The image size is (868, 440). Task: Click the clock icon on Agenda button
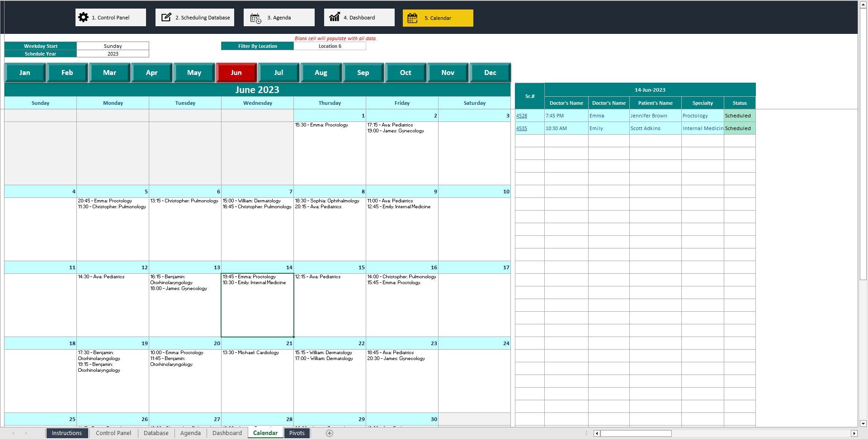pyautogui.click(x=255, y=17)
